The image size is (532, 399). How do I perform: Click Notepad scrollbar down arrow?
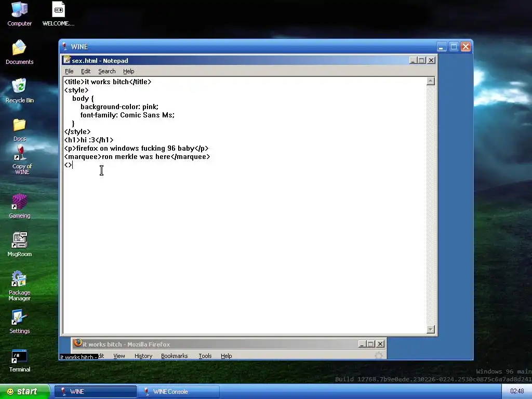[x=431, y=329]
